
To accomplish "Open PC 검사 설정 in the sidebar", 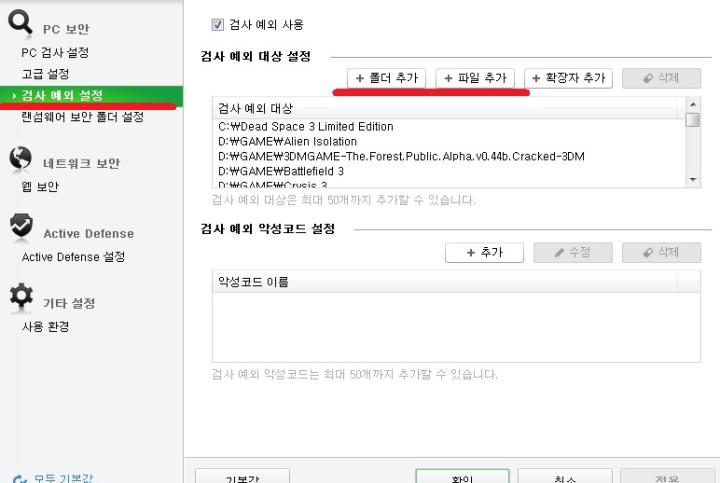I will (55, 52).
